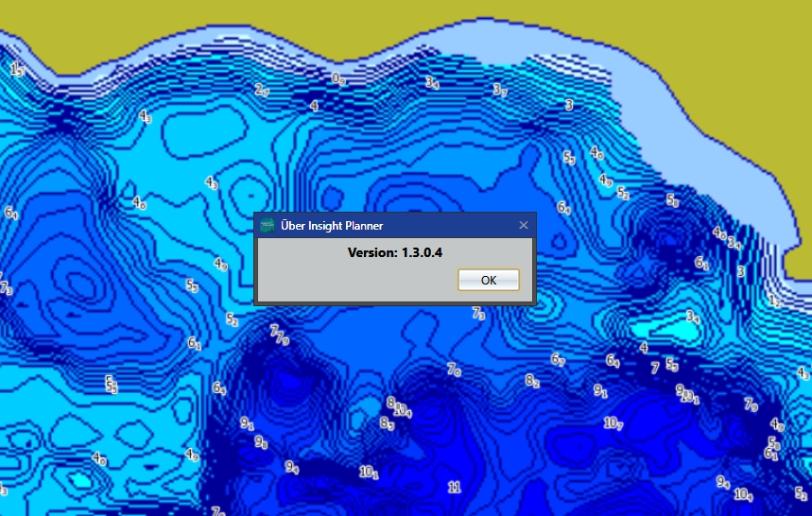Click the Über Insight Planner title text
The image size is (812, 516).
(x=332, y=225)
